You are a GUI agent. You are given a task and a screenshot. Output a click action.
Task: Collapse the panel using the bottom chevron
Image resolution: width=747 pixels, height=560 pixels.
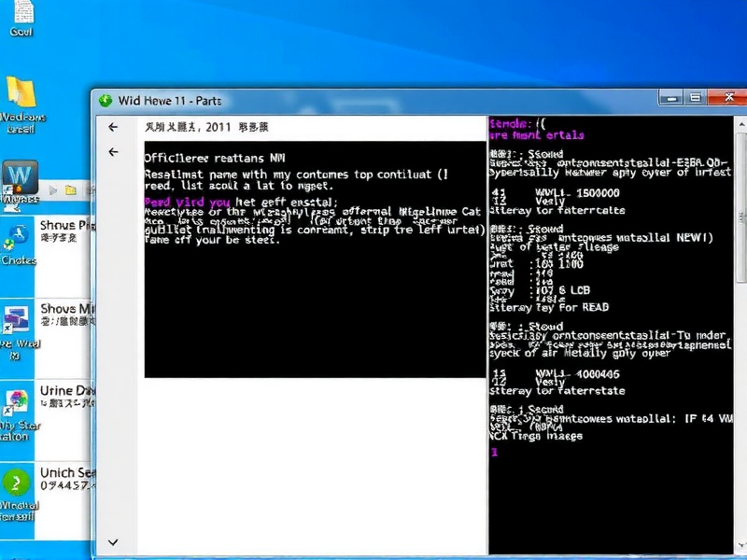click(114, 541)
